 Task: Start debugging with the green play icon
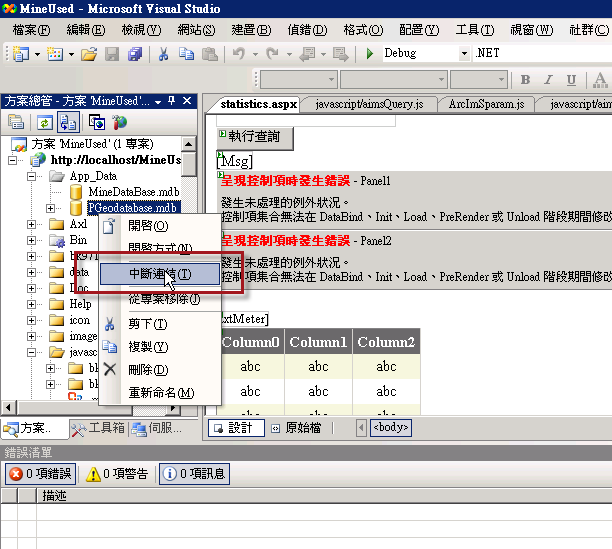(x=370, y=53)
